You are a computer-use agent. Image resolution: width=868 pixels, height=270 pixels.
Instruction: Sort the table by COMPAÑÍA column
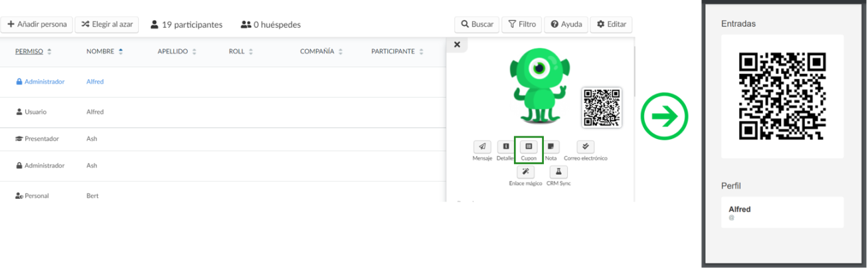pyautogui.click(x=321, y=51)
